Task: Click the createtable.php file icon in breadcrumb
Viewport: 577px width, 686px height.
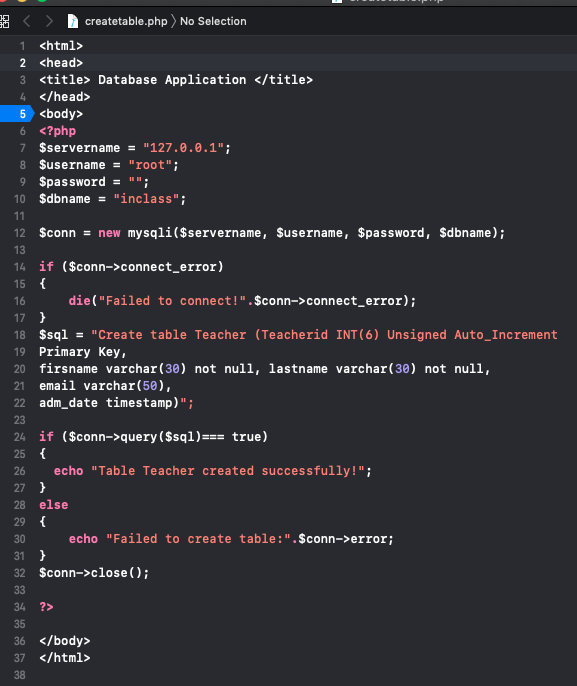Action: [73, 21]
